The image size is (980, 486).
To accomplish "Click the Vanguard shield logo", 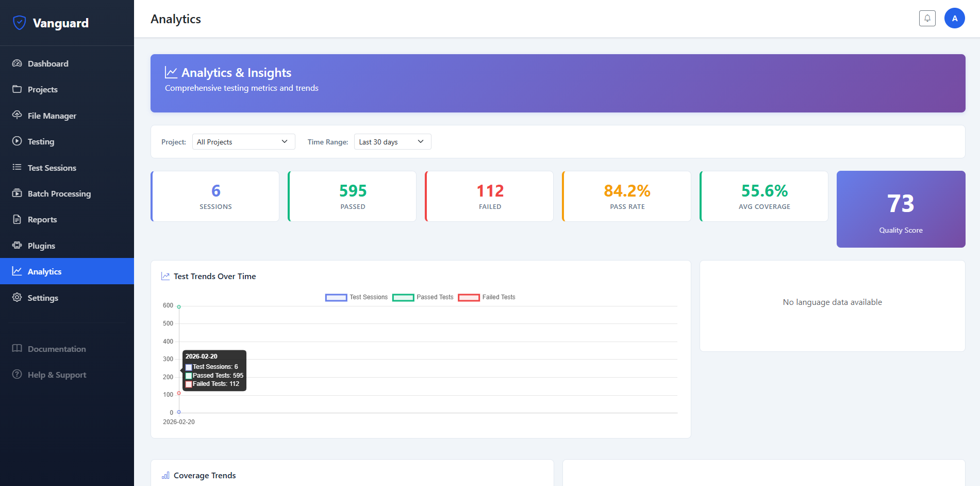I will (x=20, y=23).
